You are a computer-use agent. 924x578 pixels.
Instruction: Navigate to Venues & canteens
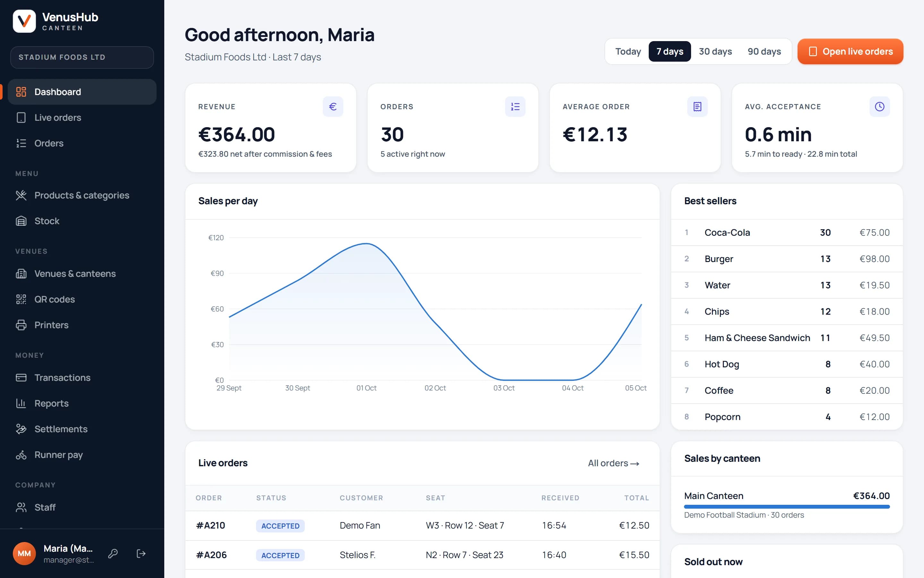(82, 274)
